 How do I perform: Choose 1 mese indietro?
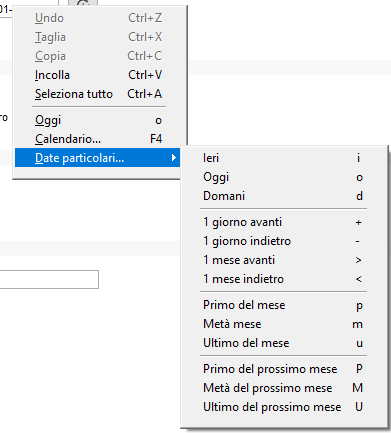(284, 279)
